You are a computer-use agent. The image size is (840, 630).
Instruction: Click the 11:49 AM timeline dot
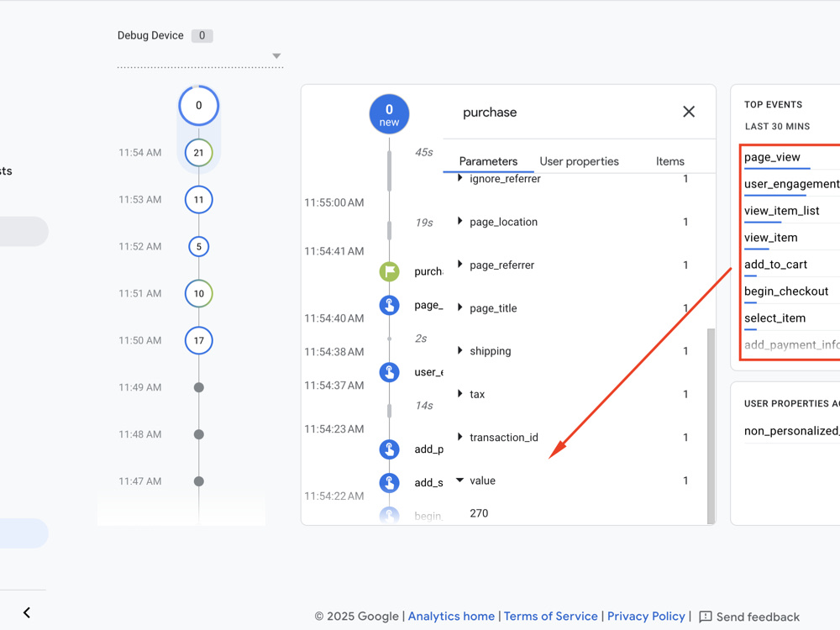pyautogui.click(x=199, y=387)
